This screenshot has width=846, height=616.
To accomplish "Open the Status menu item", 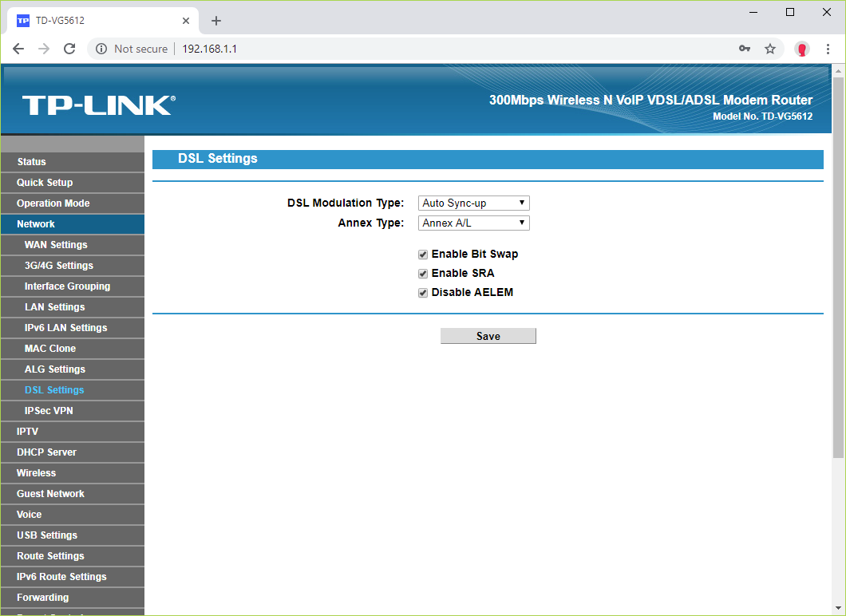I will (x=73, y=162).
